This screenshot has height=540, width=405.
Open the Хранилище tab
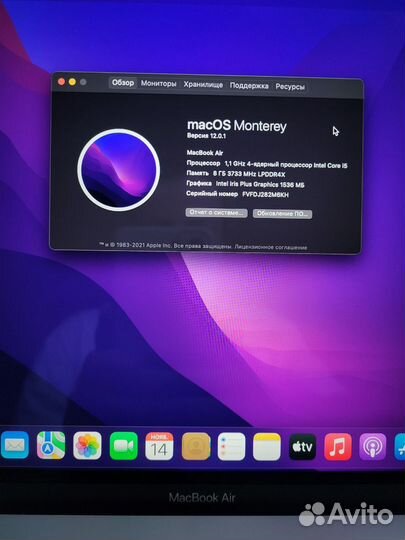point(203,85)
